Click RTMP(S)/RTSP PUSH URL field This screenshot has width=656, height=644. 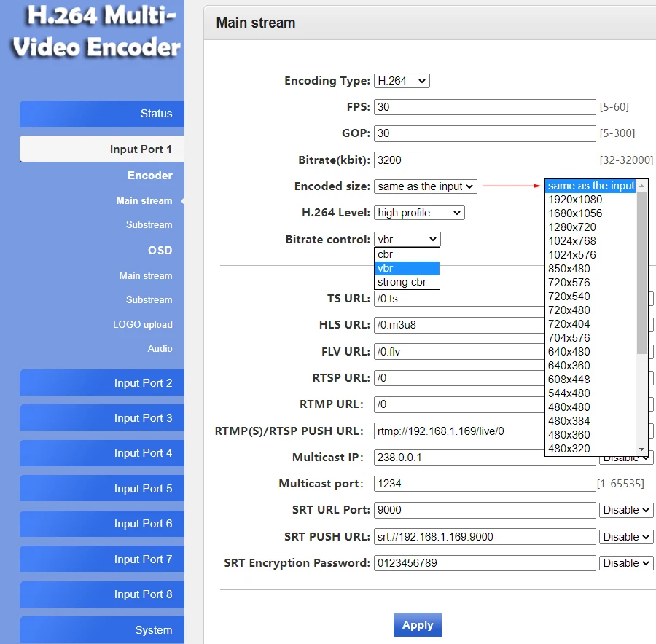459,431
